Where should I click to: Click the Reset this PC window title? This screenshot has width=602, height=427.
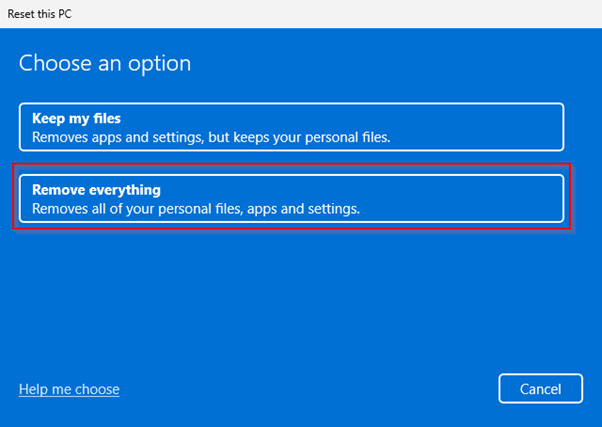click(40, 15)
